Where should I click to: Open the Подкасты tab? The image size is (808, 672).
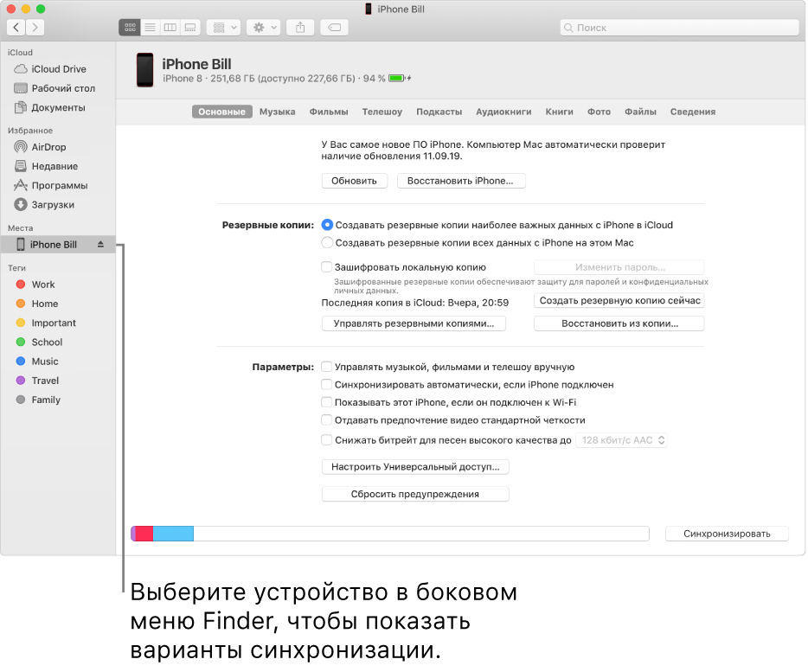[439, 112]
